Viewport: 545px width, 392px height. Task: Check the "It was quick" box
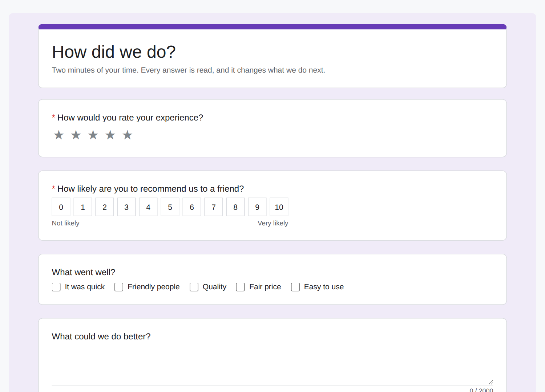click(56, 287)
